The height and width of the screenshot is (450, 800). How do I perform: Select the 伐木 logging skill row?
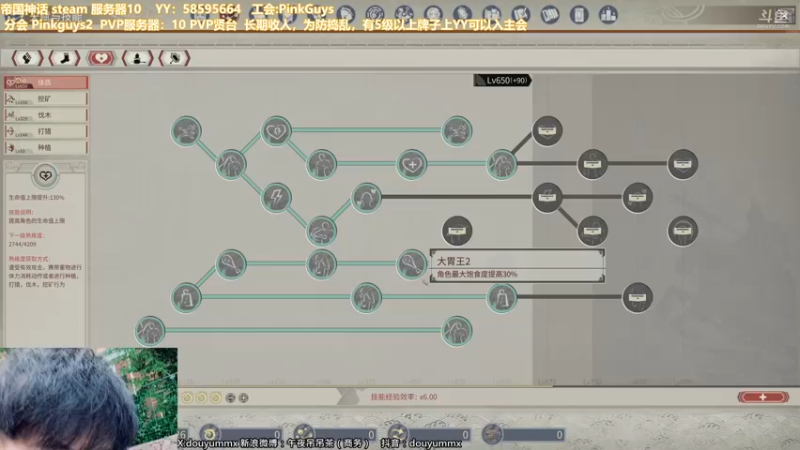(46, 115)
